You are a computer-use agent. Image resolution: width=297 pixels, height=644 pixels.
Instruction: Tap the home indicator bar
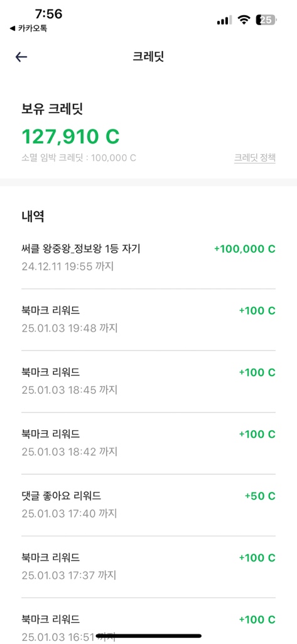(x=148, y=636)
